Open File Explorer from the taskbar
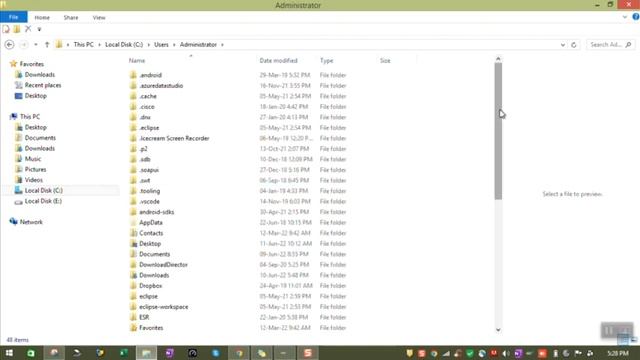 pos(146,353)
